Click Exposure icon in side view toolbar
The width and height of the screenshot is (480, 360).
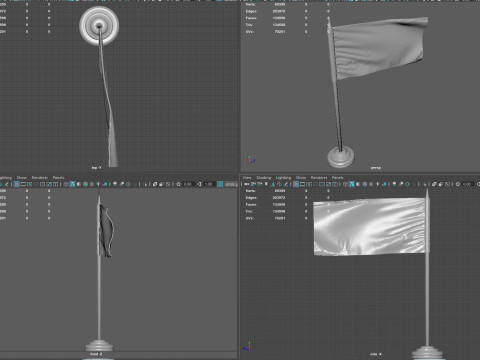458,184
